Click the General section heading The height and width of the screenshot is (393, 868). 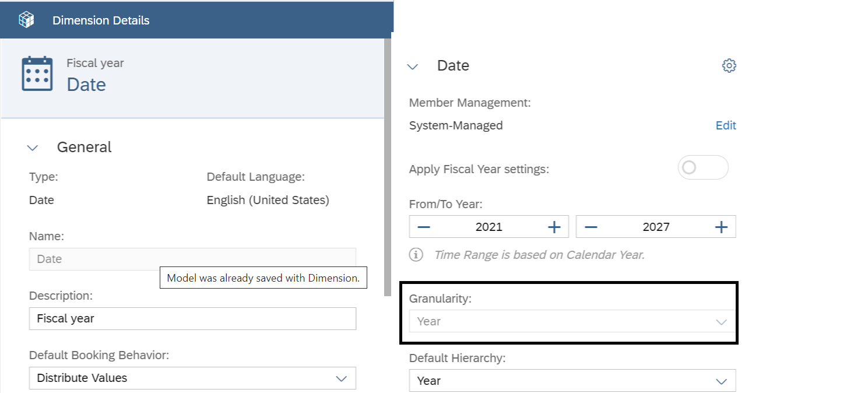pyautogui.click(x=84, y=147)
